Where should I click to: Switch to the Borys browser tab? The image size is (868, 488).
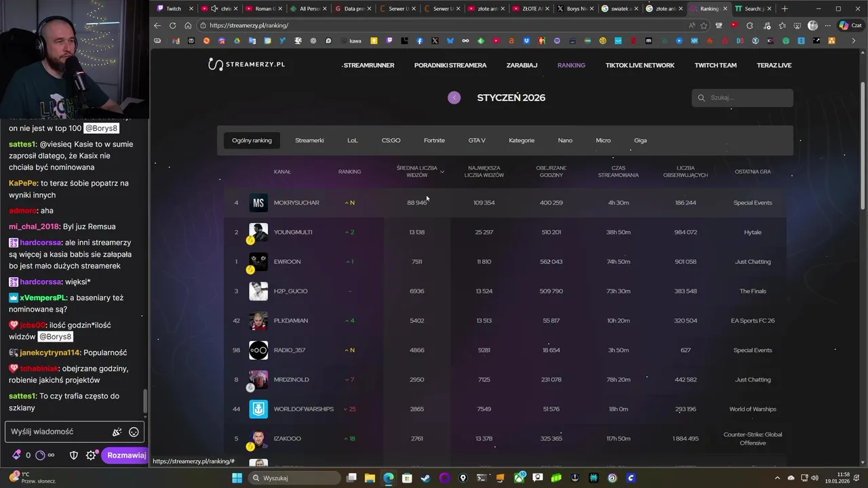click(x=576, y=9)
